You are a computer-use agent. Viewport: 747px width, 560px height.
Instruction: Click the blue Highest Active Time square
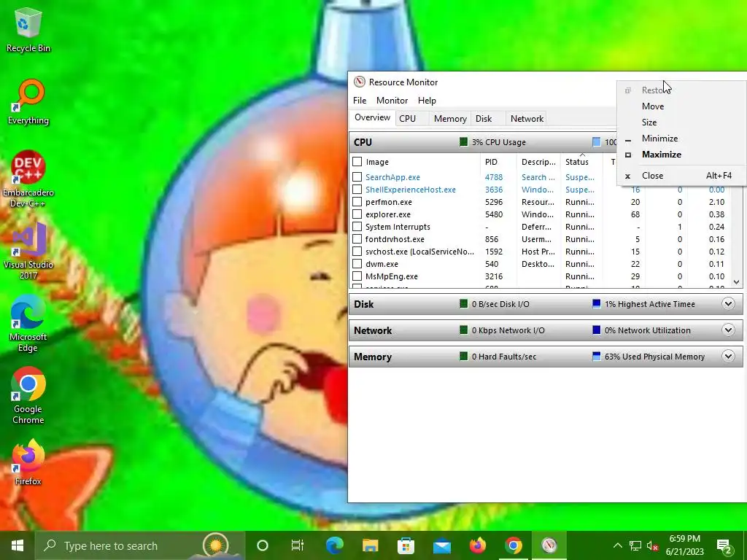pos(596,304)
